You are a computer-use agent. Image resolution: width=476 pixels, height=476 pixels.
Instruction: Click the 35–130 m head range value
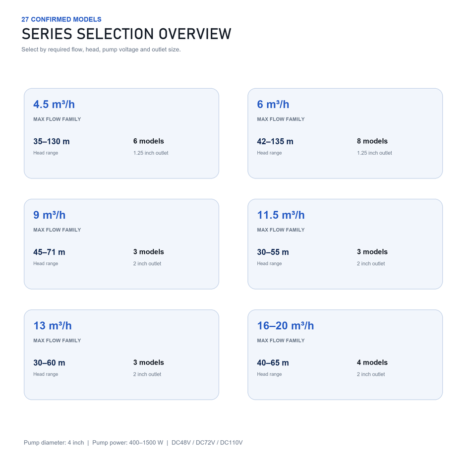click(x=51, y=141)
